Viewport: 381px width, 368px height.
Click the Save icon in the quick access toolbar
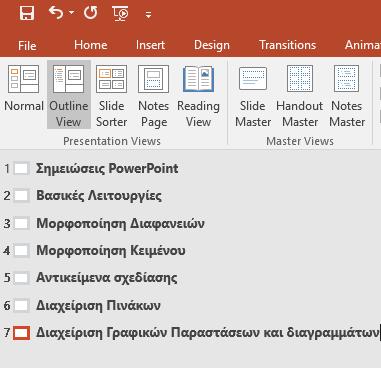coord(27,13)
